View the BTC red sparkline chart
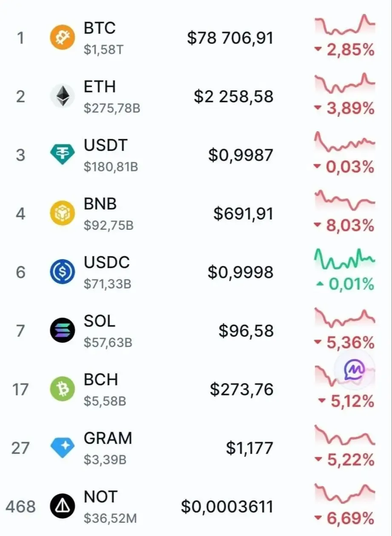This screenshot has width=392, height=536. coord(345,25)
